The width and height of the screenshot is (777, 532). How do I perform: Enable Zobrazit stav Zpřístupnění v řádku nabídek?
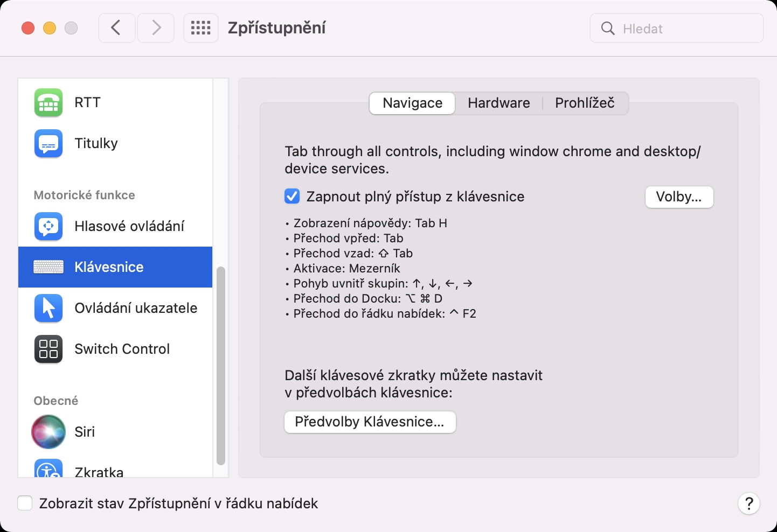pos(25,503)
